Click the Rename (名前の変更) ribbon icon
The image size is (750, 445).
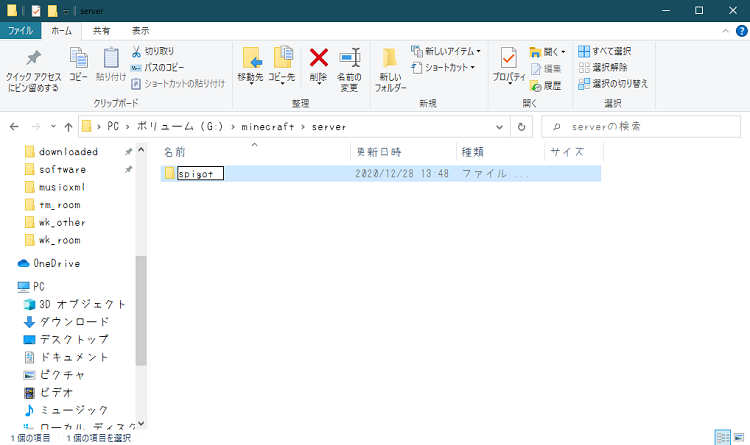[x=348, y=60]
